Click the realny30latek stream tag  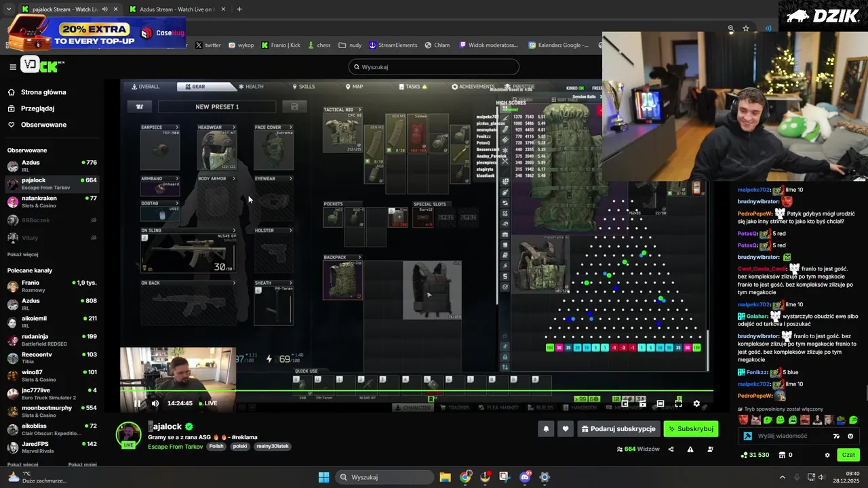[273, 447]
